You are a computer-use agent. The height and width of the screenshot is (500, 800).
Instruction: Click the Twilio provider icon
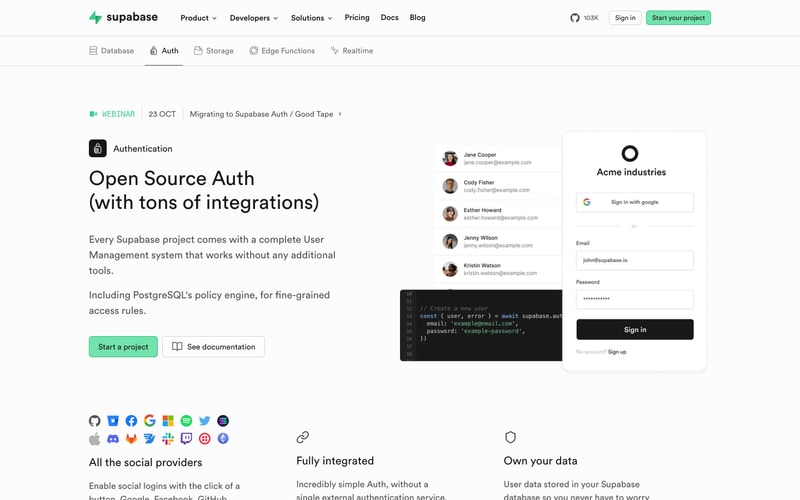(x=205, y=439)
